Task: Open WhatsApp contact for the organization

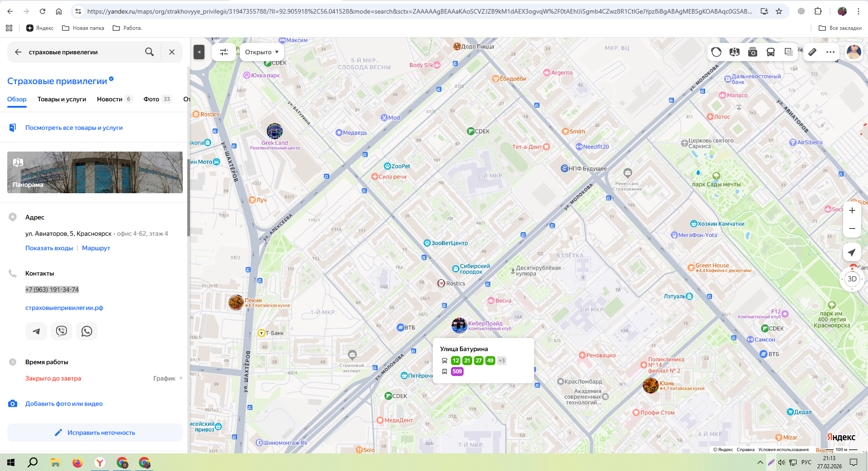Action: tap(87, 331)
